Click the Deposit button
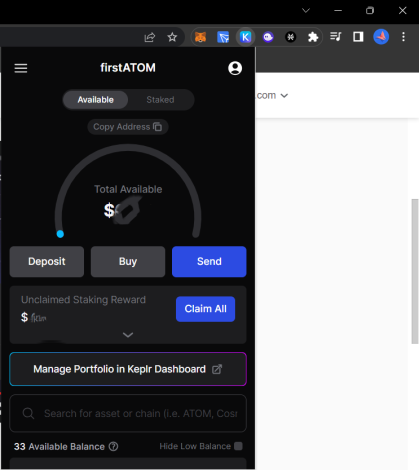Image resolution: width=419 pixels, height=470 pixels. pyautogui.click(x=47, y=262)
